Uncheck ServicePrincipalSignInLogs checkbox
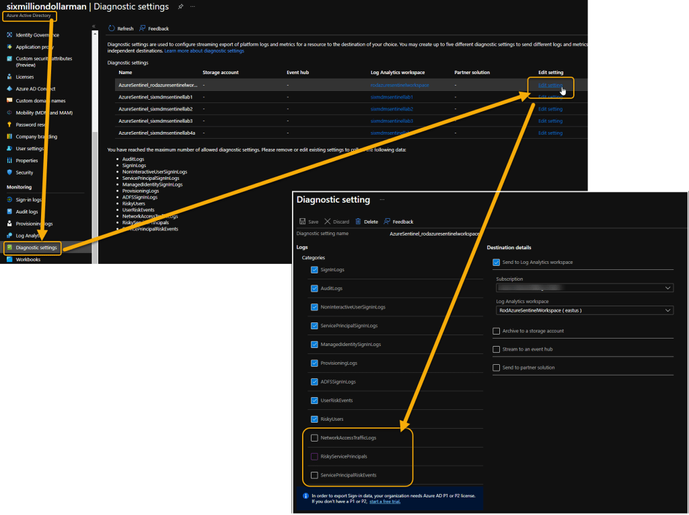The image size is (689, 515). coord(314,326)
